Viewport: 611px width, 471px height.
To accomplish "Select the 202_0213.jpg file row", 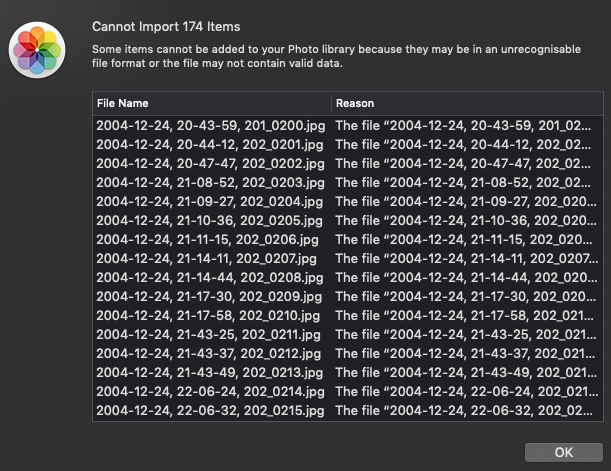I will [x=209, y=372].
